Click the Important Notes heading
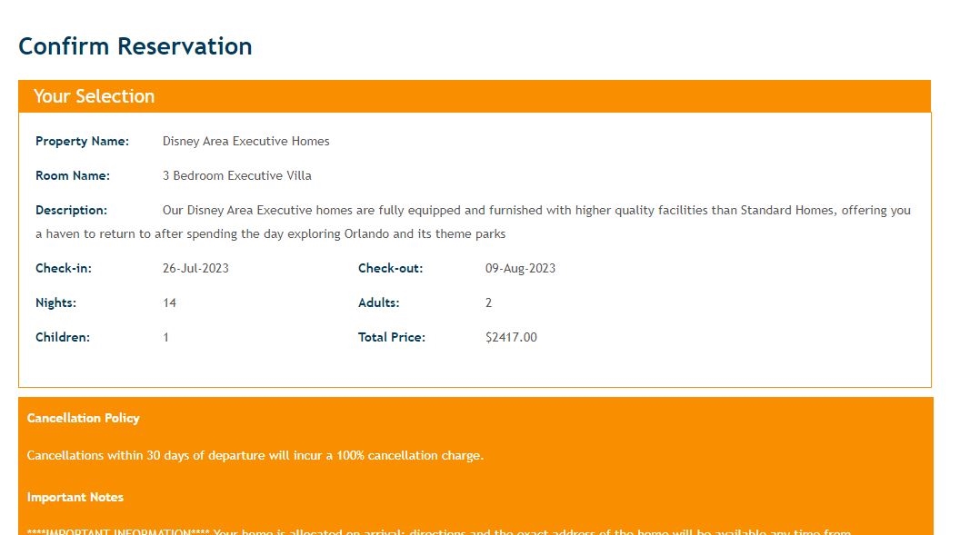The image size is (980, 535). [75, 498]
